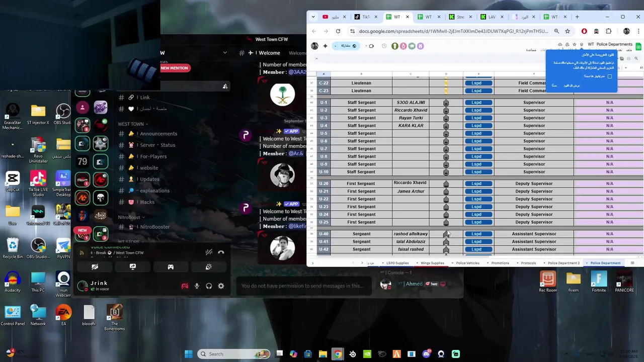Toggle the red camera-off icon beside mic

pyautogui.click(x=185, y=286)
